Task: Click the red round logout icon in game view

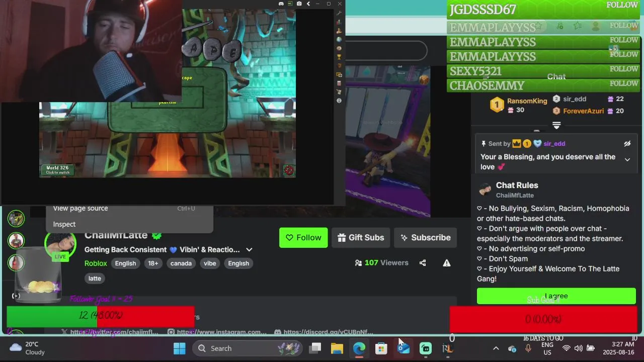Action: 288,170
